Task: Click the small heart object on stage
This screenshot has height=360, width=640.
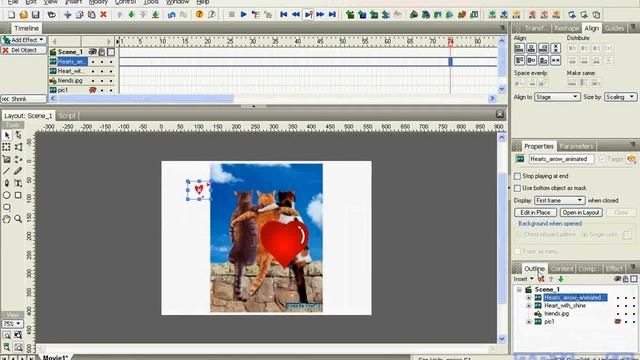Action: pyautogui.click(x=199, y=189)
